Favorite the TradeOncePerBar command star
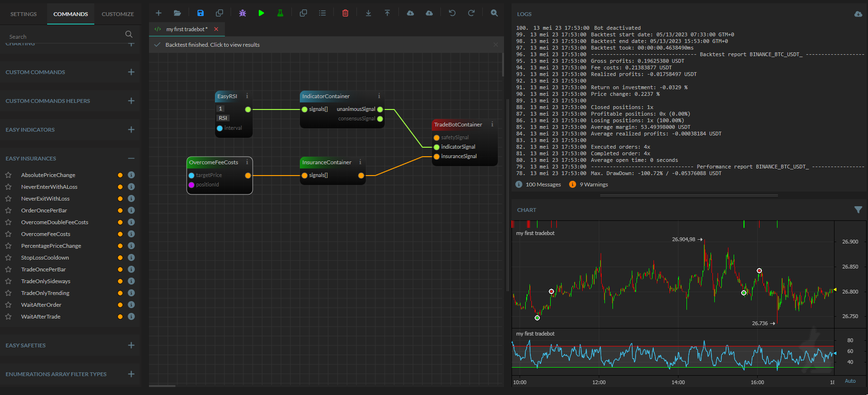The height and width of the screenshot is (395, 868). click(8, 269)
